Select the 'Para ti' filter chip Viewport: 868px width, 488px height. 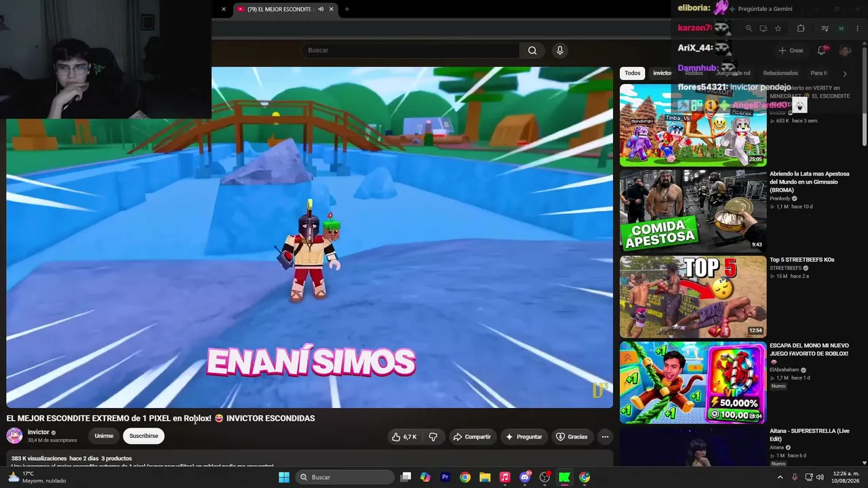click(x=818, y=73)
